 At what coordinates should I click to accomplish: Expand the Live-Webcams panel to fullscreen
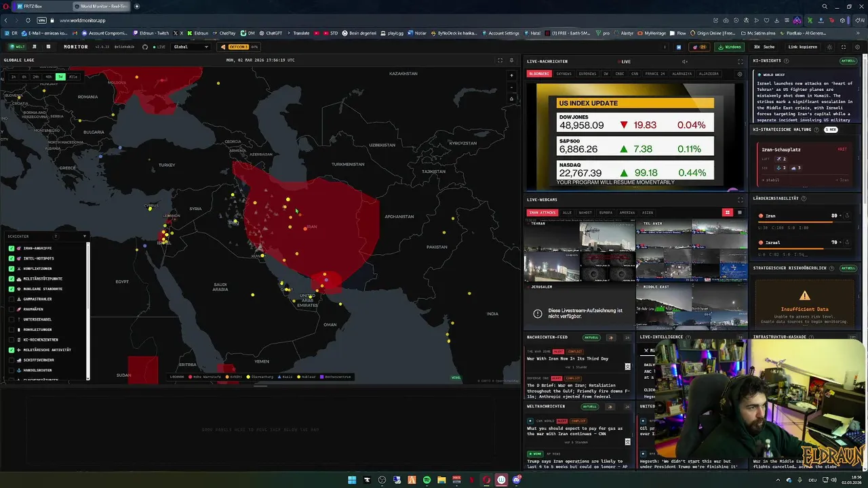(x=741, y=200)
